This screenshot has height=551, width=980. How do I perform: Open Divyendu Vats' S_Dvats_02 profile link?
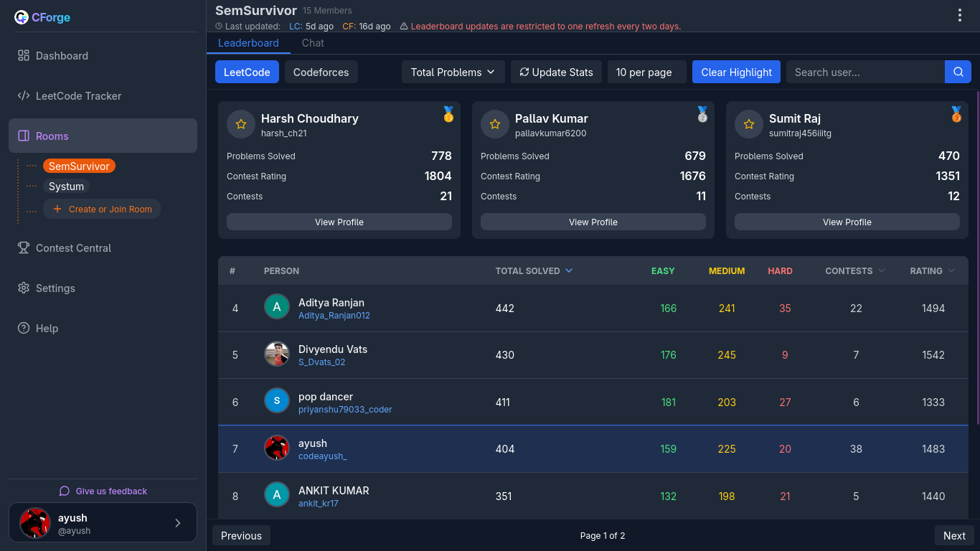321,362
